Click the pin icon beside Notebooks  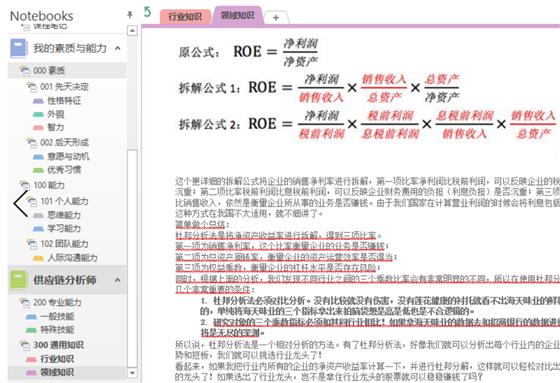pos(130,15)
